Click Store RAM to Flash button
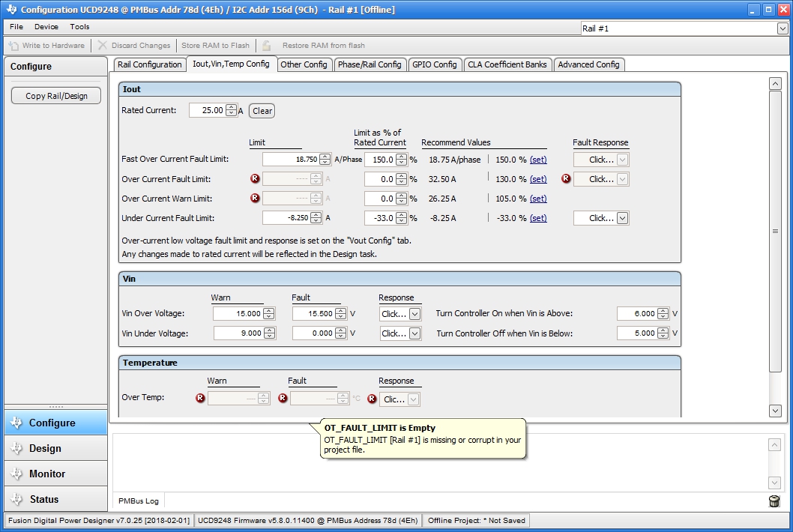Image resolution: width=793 pixels, height=532 pixels. pyautogui.click(x=215, y=46)
